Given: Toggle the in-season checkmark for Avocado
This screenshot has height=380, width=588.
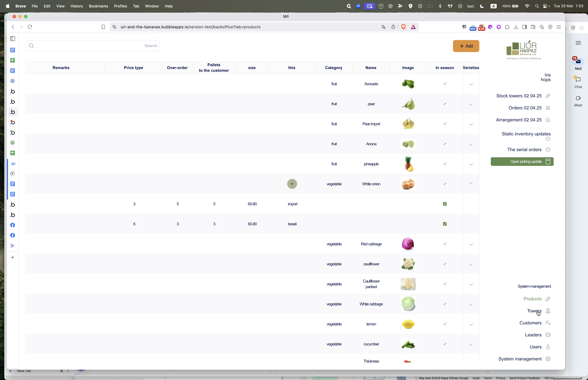Looking at the screenshot, I should (445, 84).
